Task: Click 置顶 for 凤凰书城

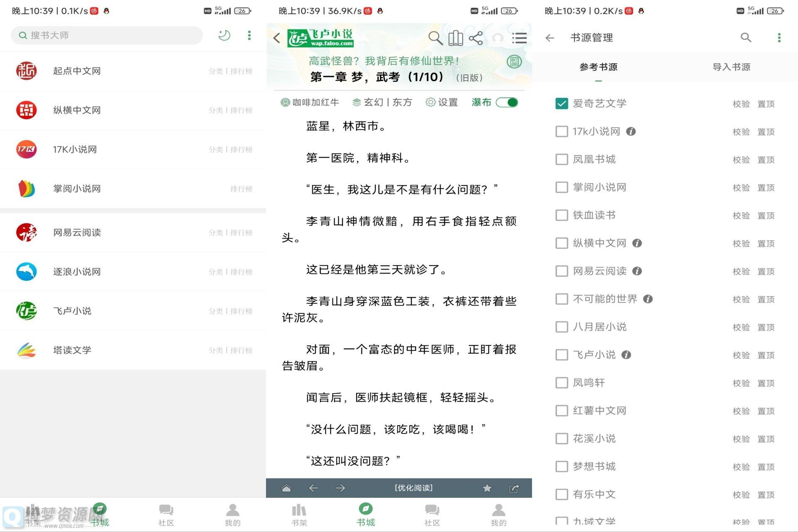Action: click(766, 160)
